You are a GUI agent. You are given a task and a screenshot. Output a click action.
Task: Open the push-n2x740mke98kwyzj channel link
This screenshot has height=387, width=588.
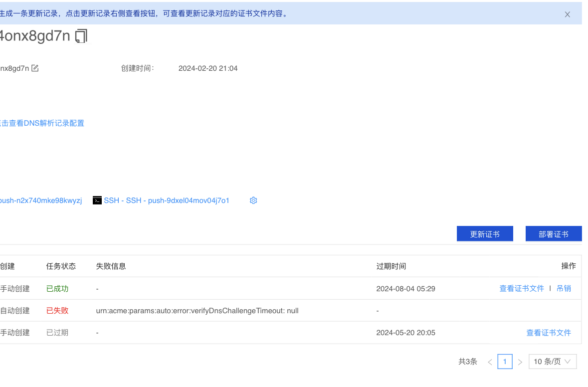click(x=41, y=200)
